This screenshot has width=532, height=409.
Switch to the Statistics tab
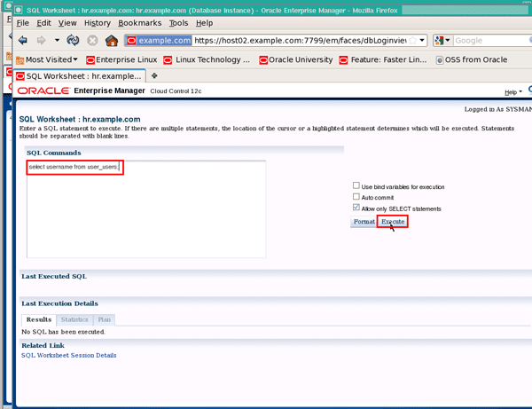point(74,319)
